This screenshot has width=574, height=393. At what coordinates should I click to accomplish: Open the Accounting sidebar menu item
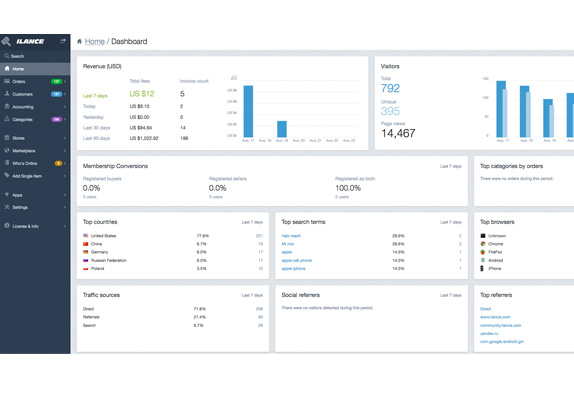(35, 107)
